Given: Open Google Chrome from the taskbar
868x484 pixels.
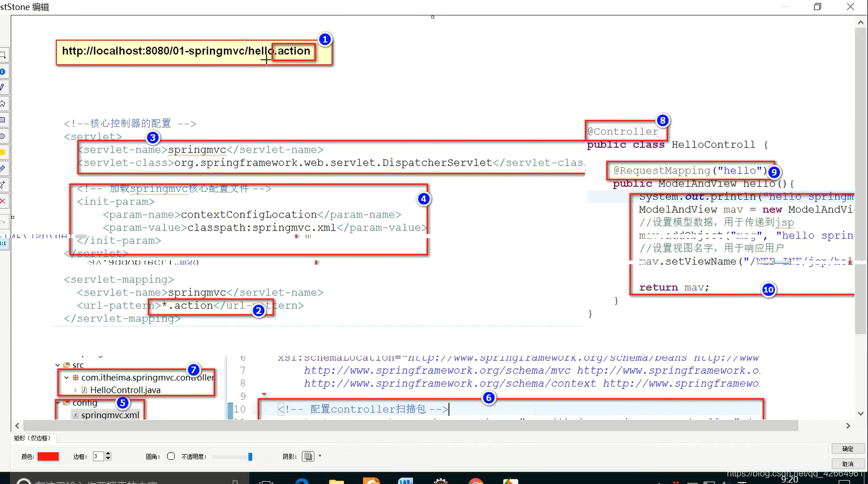Looking at the screenshot, I should (475, 481).
